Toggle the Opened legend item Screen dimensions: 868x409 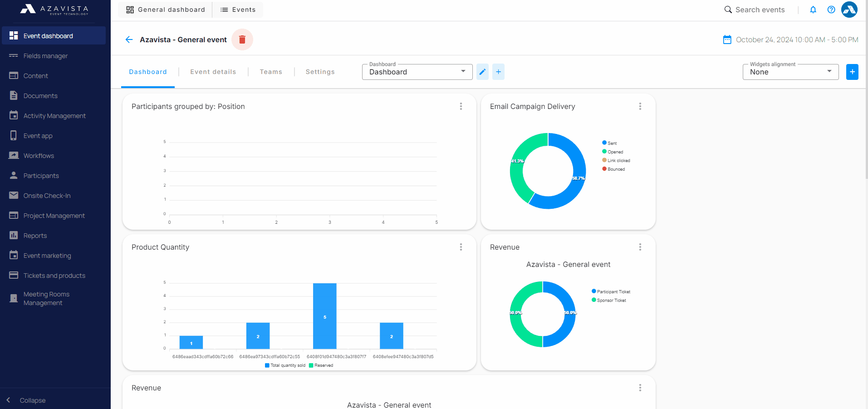[613, 152]
